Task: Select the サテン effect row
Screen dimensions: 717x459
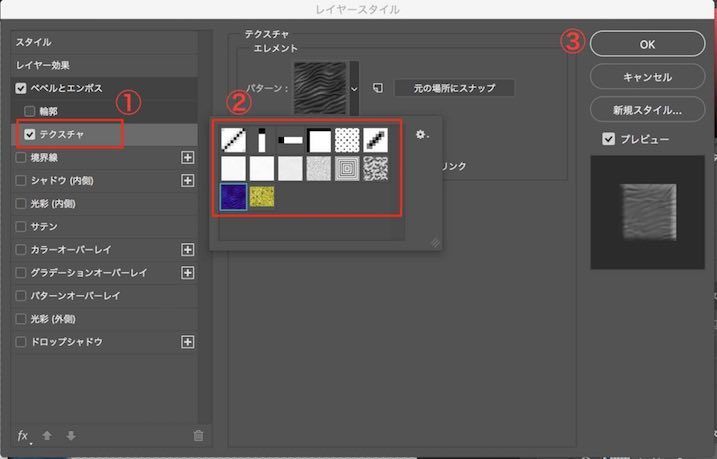Action: pyautogui.click(x=104, y=227)
